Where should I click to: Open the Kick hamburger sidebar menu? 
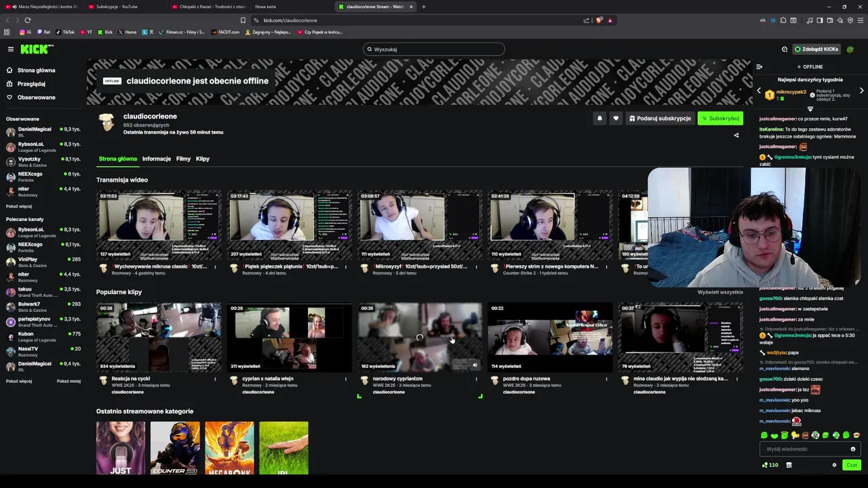pyautogui.click(x=11, y=49)
